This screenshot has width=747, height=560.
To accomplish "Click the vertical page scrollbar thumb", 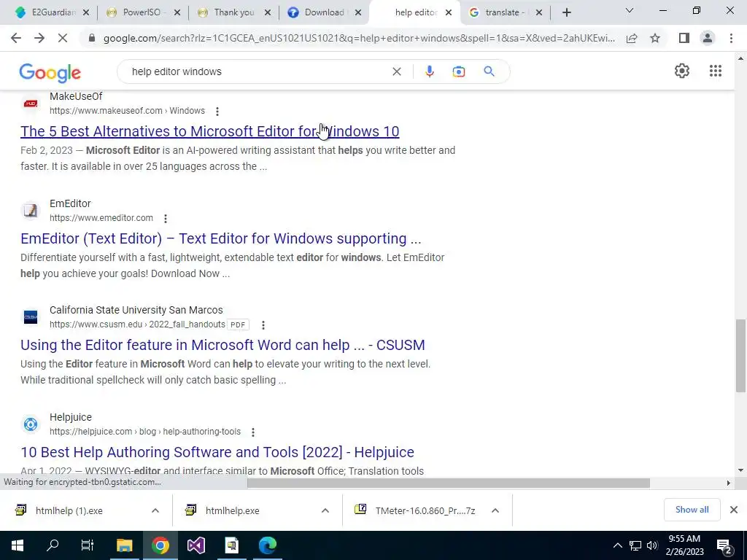I will tap(740, 356).
